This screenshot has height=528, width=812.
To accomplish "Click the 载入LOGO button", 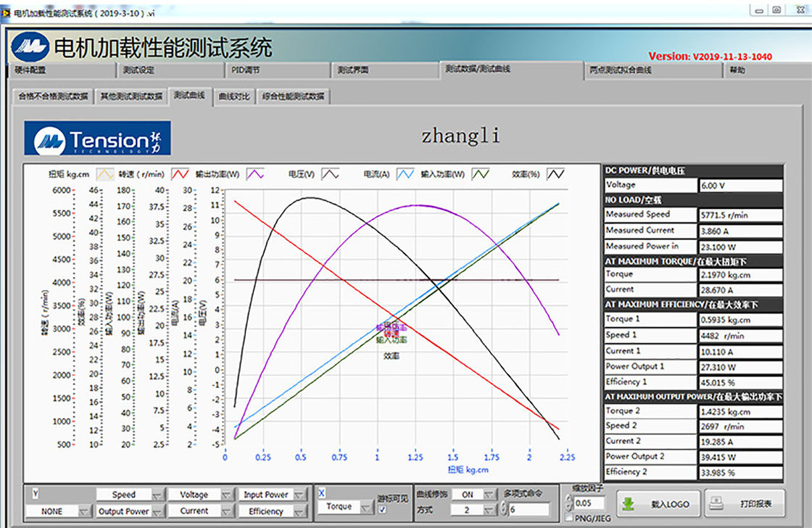I will coord(658,503).
